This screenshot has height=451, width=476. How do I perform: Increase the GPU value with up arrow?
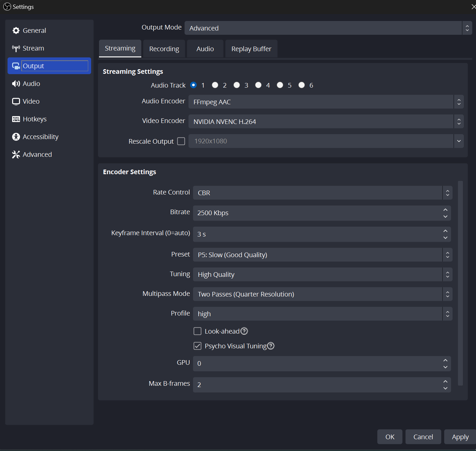click(445, 360)
